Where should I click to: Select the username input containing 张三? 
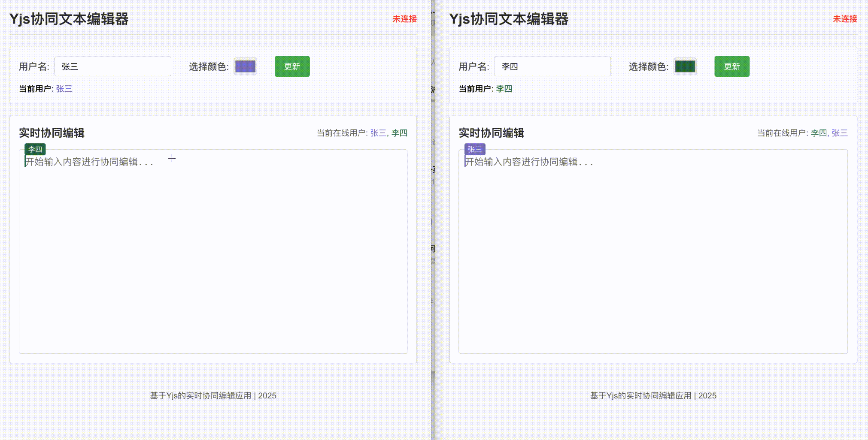tap(112, 66)
